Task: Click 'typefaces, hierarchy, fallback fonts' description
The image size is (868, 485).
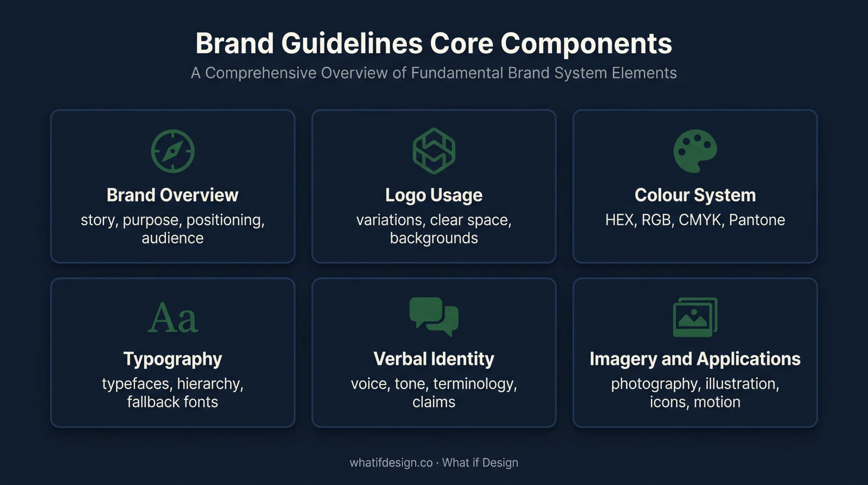Action: point(173,393)
